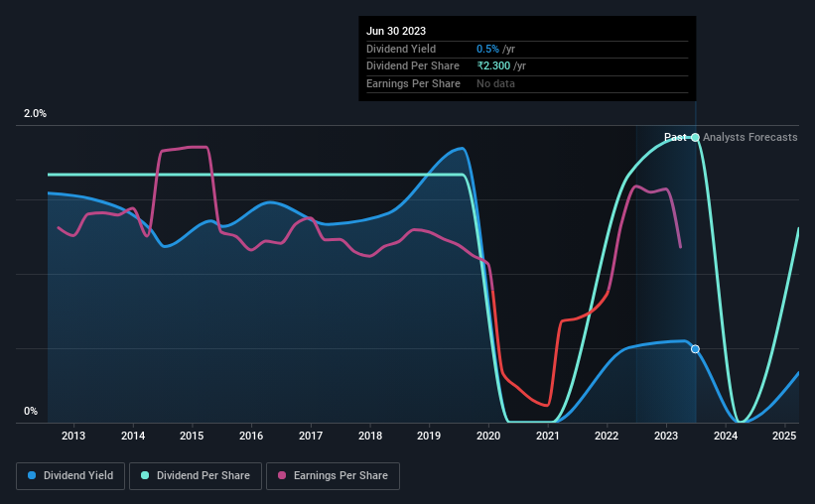Click the 0.5% /yr dividend yield value
The height and width of the screenshot is (504, 815).
[496, 49]
